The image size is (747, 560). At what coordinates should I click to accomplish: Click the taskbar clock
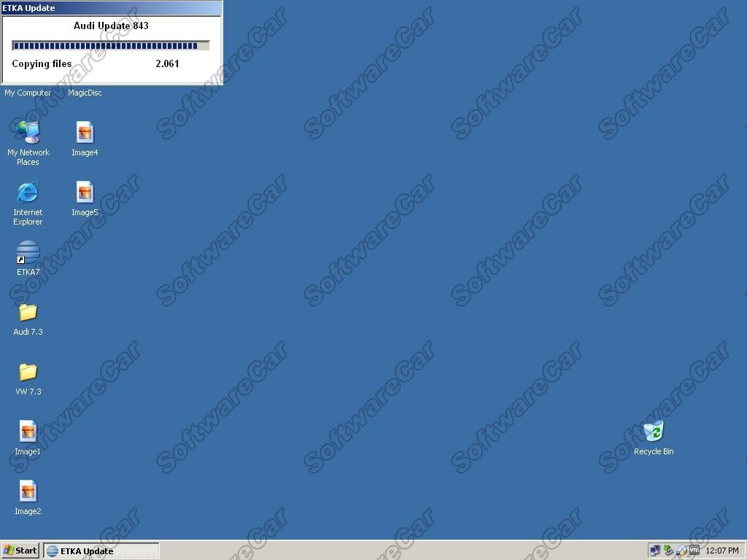722,551
